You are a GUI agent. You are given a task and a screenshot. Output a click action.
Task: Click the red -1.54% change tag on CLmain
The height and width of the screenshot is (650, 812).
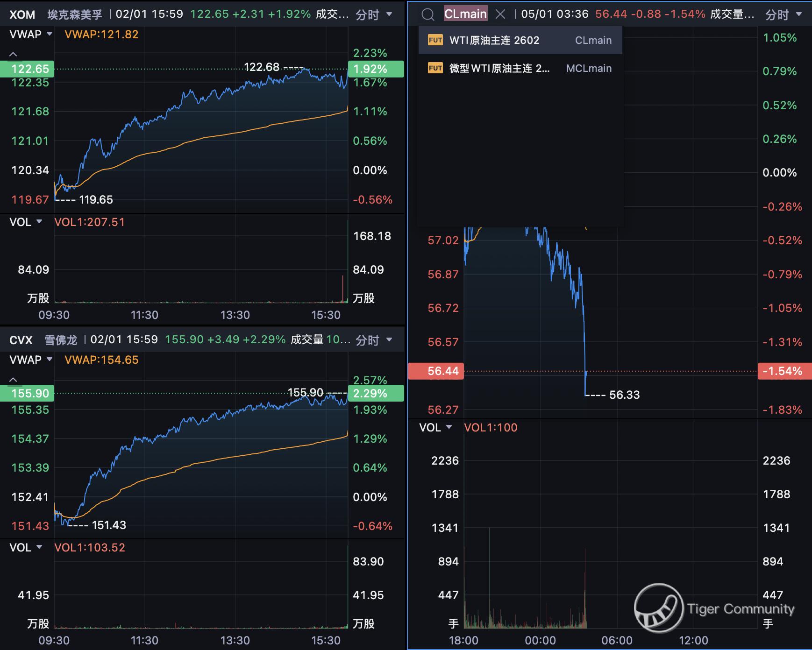point(784,371)
